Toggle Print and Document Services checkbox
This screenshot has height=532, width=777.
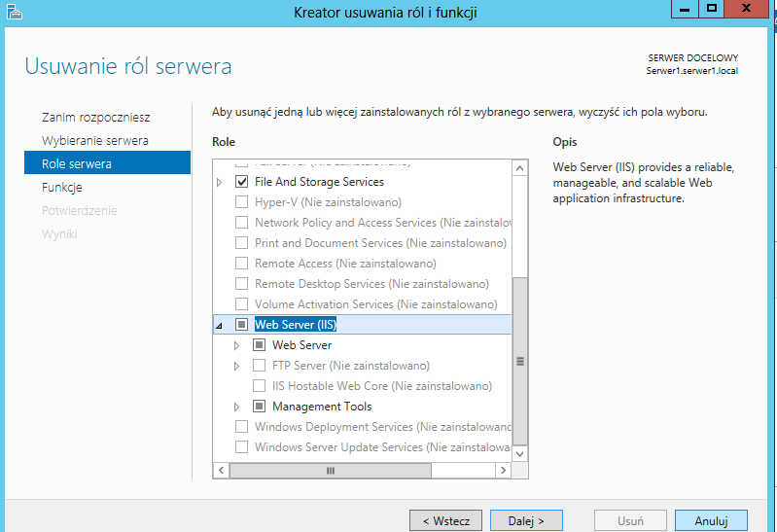[241, 243]
